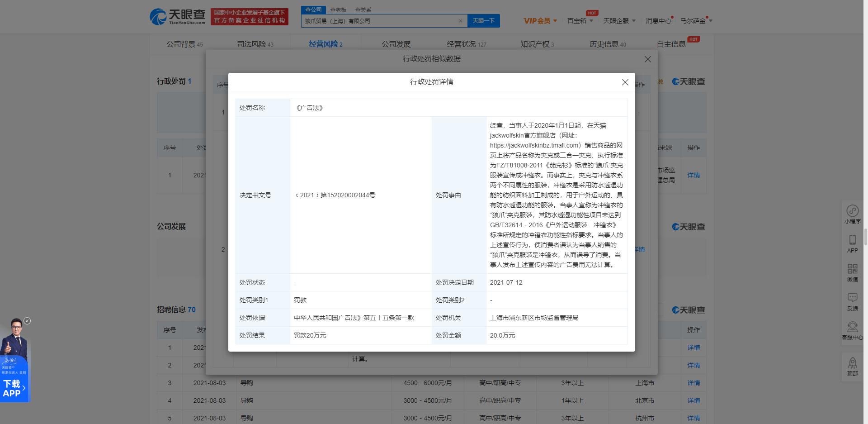
Task: Open the 反馈 feedback icon
Action: tap(853, 301)
